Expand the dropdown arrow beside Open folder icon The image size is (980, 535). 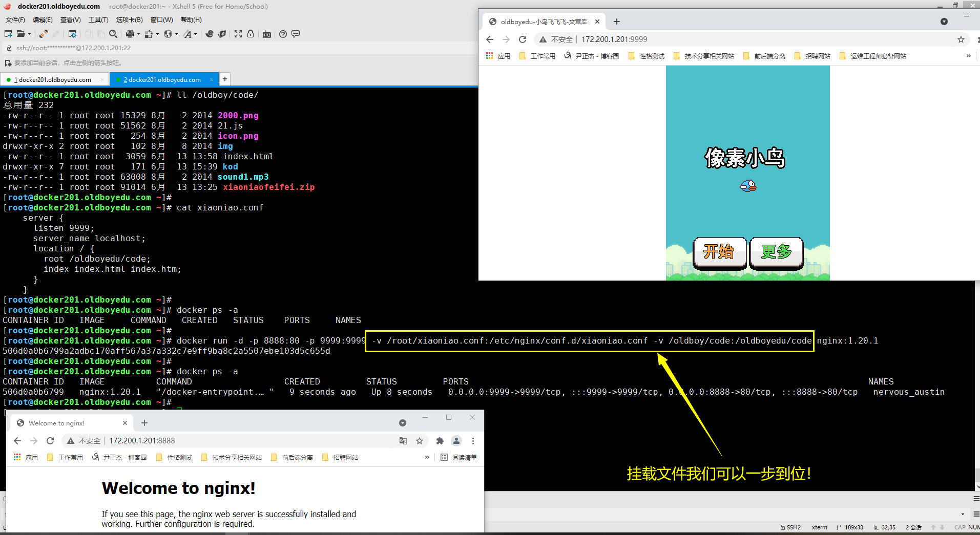(29, 34)
